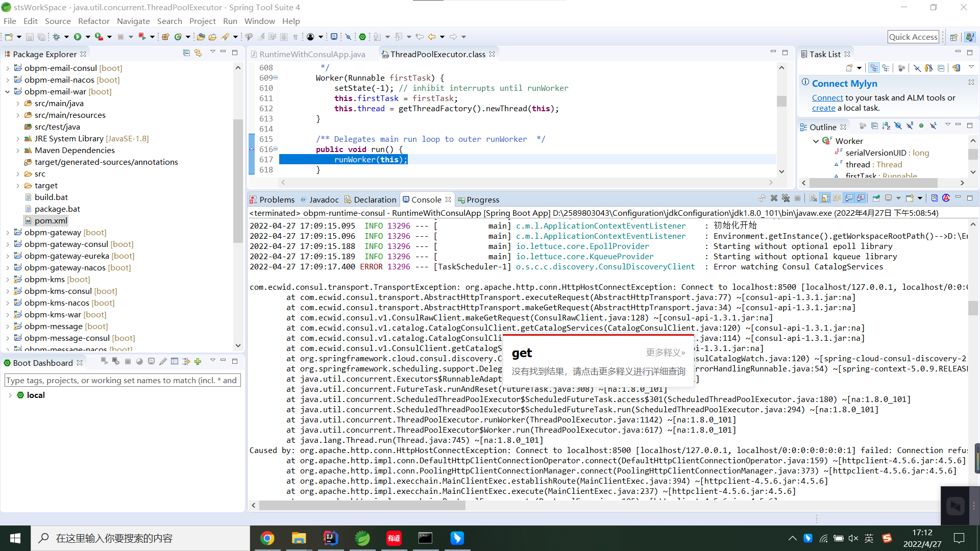The width and height of the screenshot is (980, 551).
Task: Click New Task icon in Task List
Action: click(x=849, y=68)
